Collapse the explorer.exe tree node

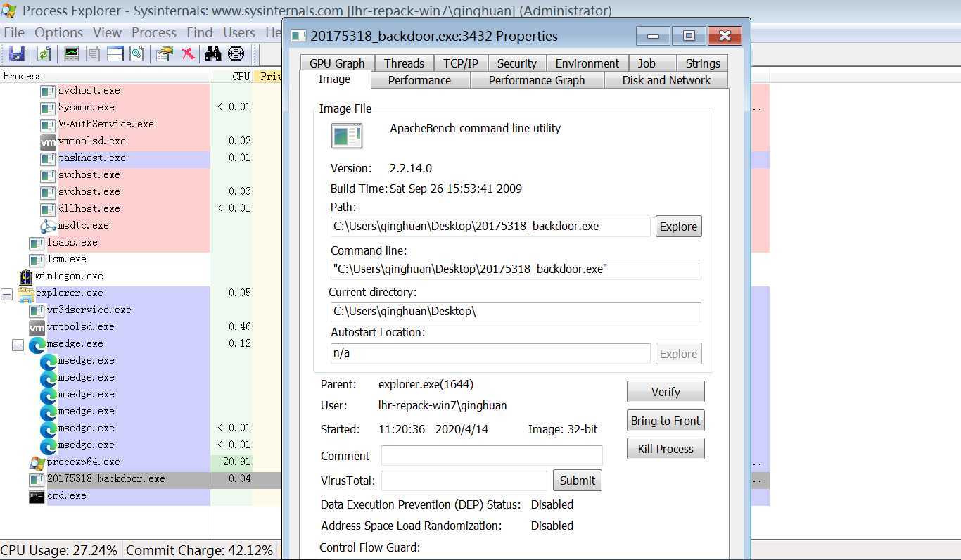(x=6, y=293)
